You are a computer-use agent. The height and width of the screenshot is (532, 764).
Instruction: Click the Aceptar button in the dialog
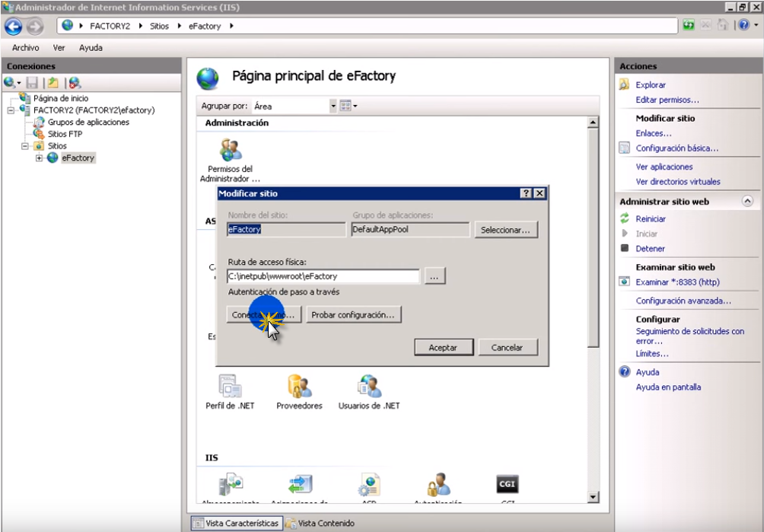(443, 347)
